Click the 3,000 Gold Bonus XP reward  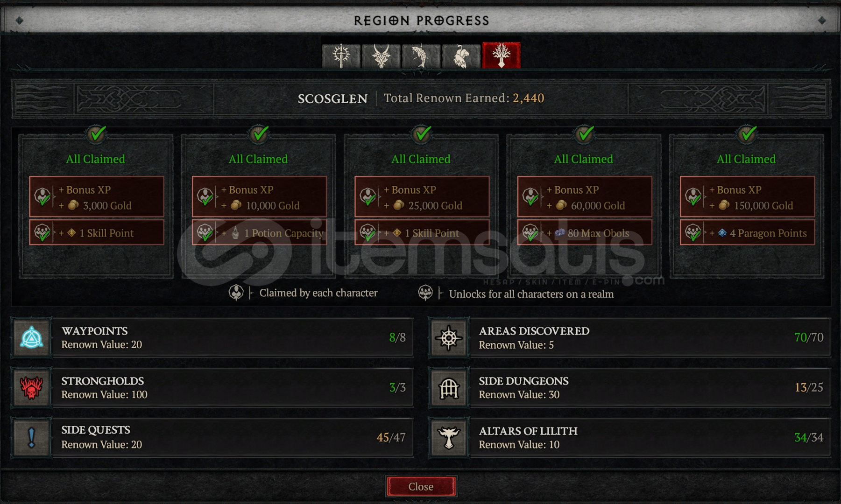pos(97,197)
